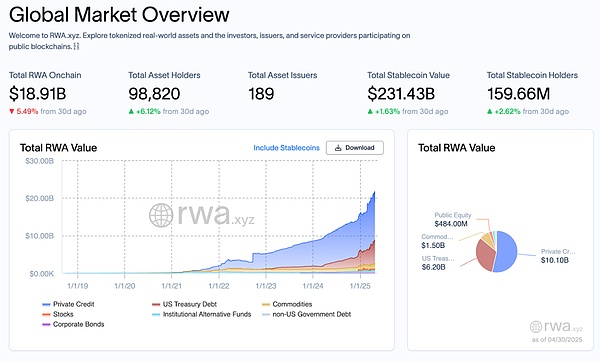
Task: Toggle non-US Government Debt legend item
Action: (x=307, y=314)
